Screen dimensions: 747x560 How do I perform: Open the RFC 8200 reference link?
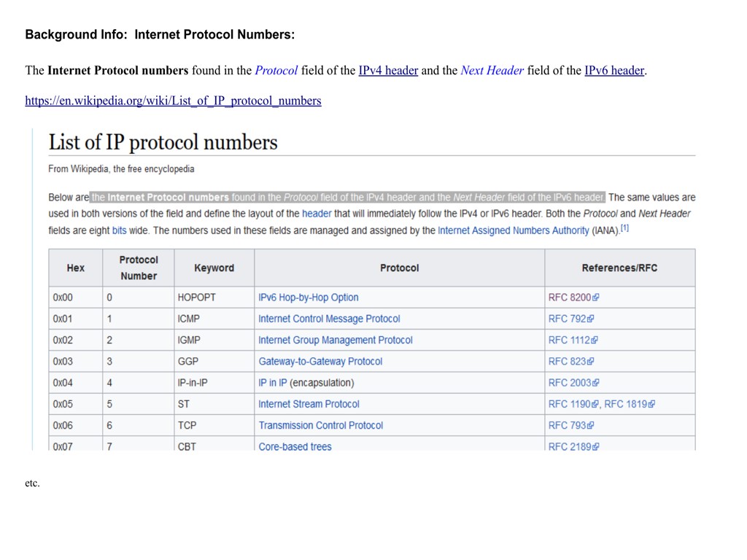click(569, 297)
